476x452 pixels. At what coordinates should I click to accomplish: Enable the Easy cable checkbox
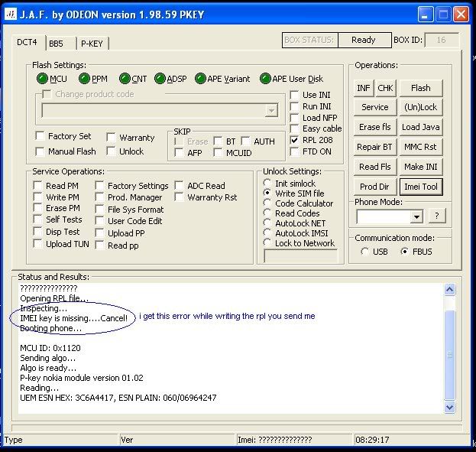click(x=294, y=128)
